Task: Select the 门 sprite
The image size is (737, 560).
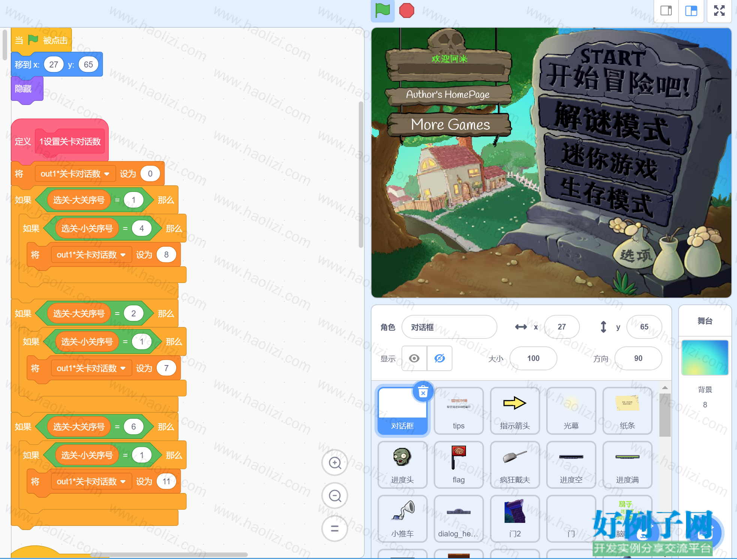Action: [x=571, y=519]
